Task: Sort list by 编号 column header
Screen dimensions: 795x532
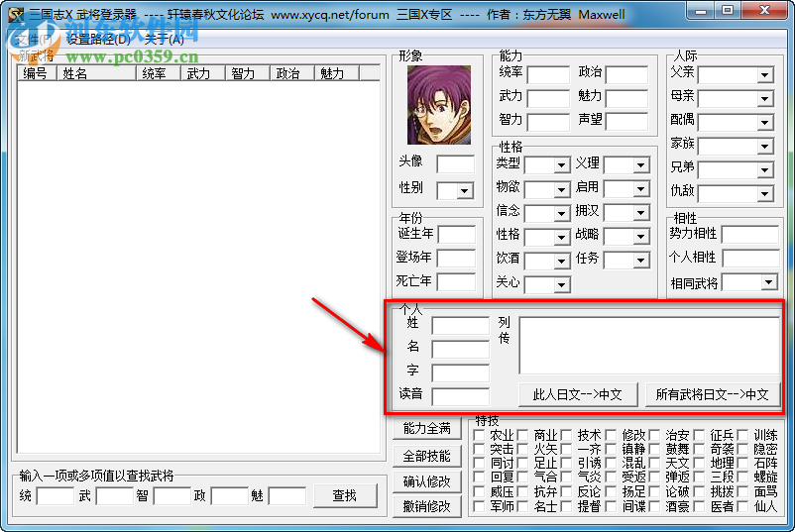Action: [x=37, y=73]
